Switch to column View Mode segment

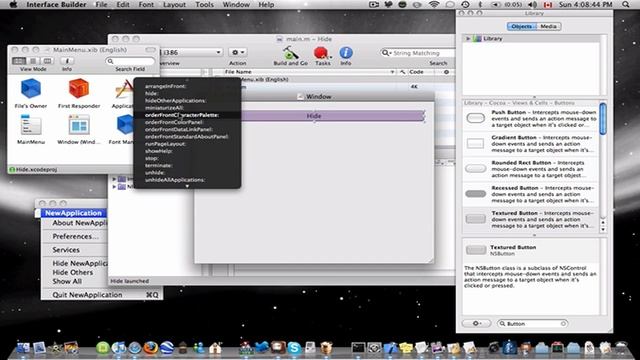pyautogui.click(x=47, y=61)
